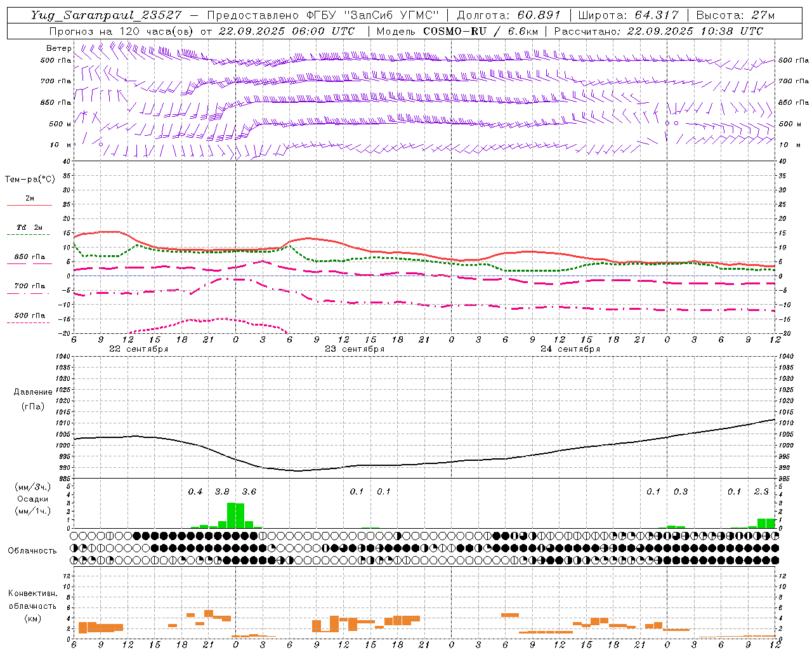Click the Td 2м dew point legend entry
This screenshot has height=650, width=812.
30,227
